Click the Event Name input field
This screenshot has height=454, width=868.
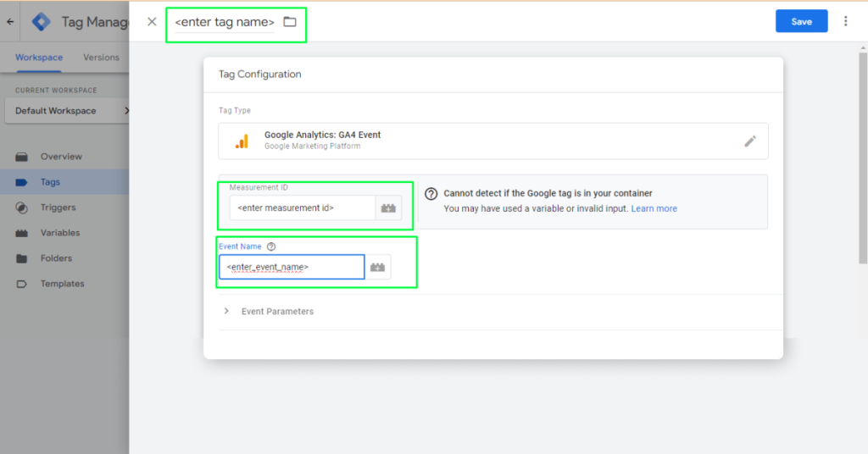[x=291, y=267]
